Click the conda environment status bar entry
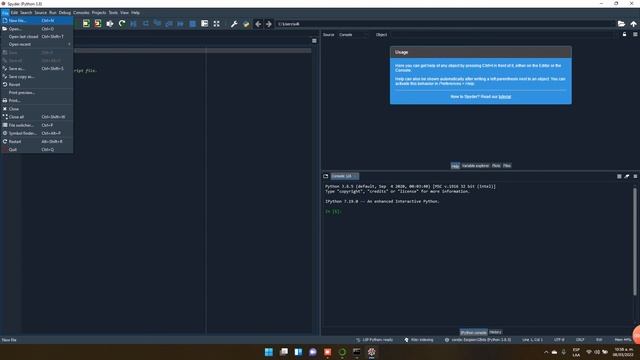This screenshot has height=360, width=640. click(478, 340)
